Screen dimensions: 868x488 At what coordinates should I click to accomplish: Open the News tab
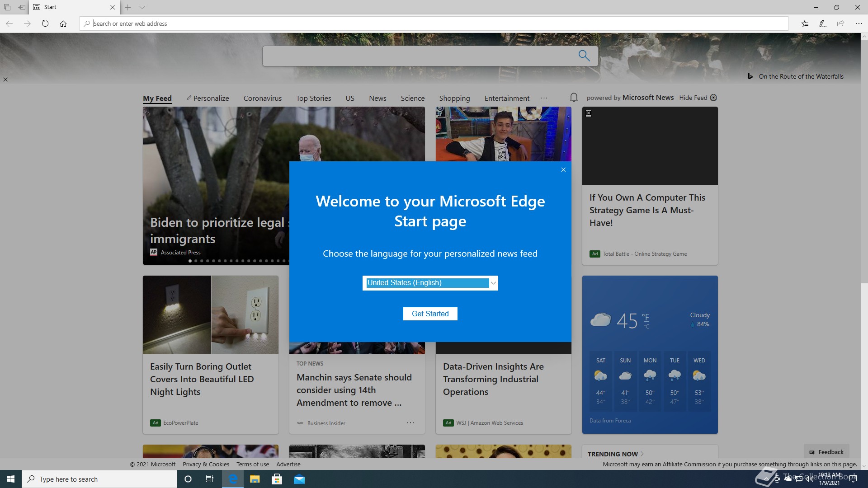point(377,98)
